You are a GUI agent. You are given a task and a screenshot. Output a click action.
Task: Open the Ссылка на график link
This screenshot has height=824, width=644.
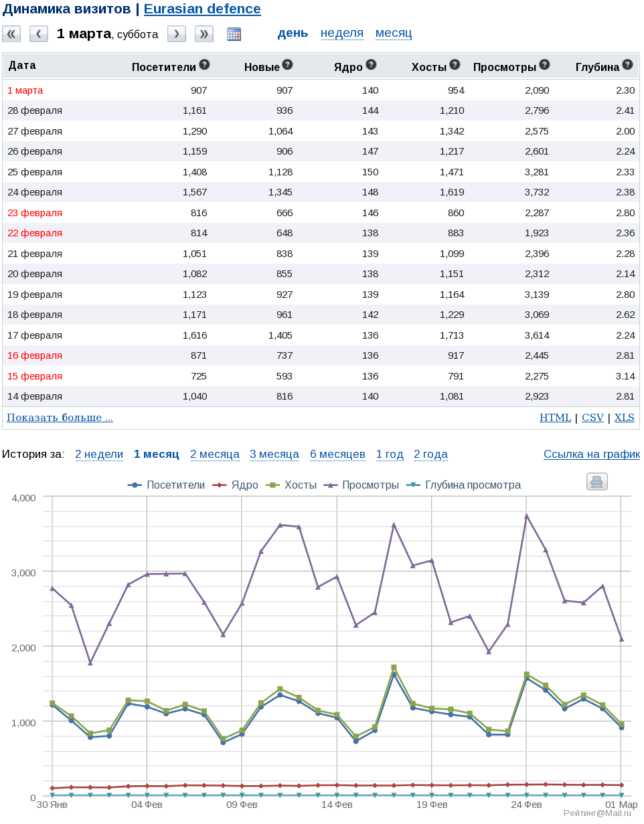592,455
